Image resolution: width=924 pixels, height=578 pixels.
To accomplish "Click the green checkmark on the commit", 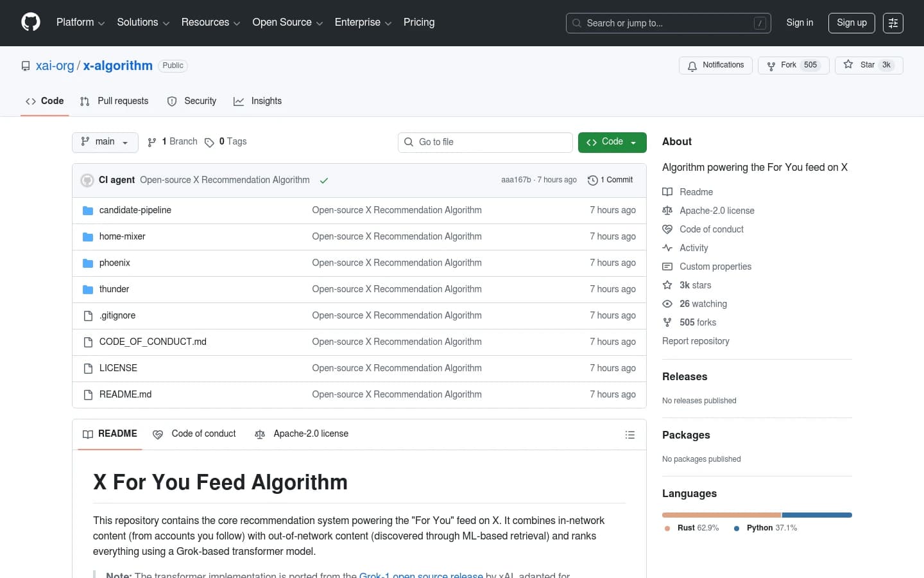I will tap(324, 180).
